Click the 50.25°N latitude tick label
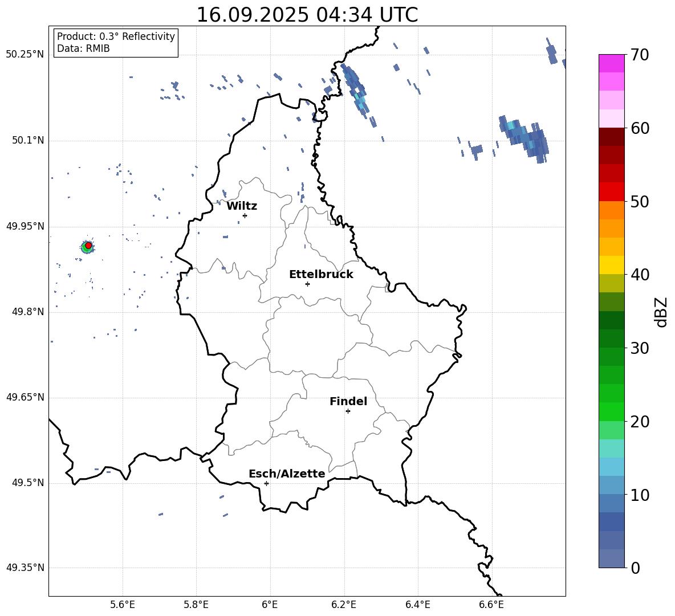Screen dimensions: 675x616 click(x=25, y=55)
